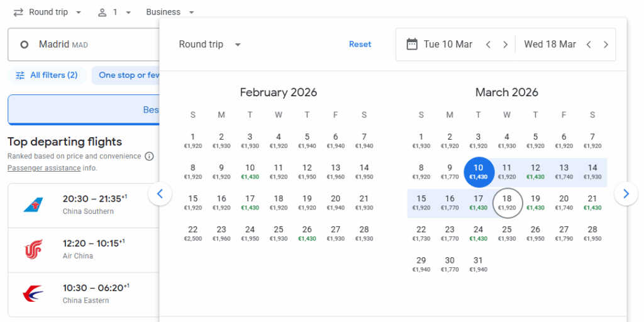The width and height of the screenshot is (644, 322).
Task: Select February 26 priced €1,430
Action: [307, 234]
